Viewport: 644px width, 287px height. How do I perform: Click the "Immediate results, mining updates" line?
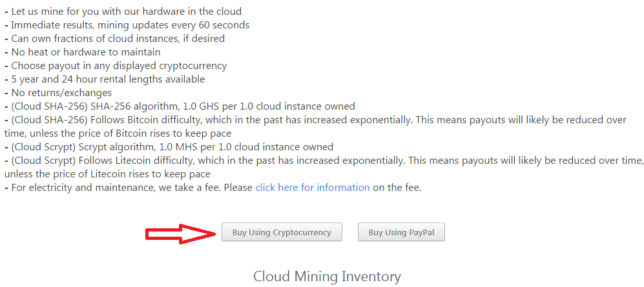click(130, 25)
